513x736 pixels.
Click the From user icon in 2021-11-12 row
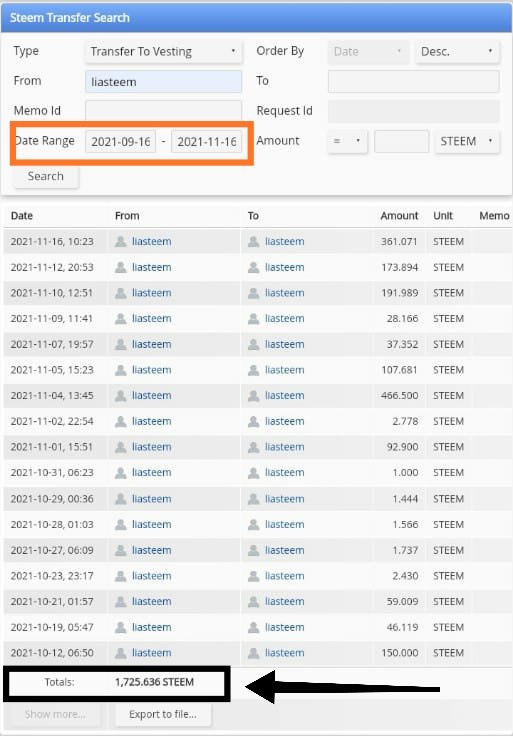[x=121, y=268]
